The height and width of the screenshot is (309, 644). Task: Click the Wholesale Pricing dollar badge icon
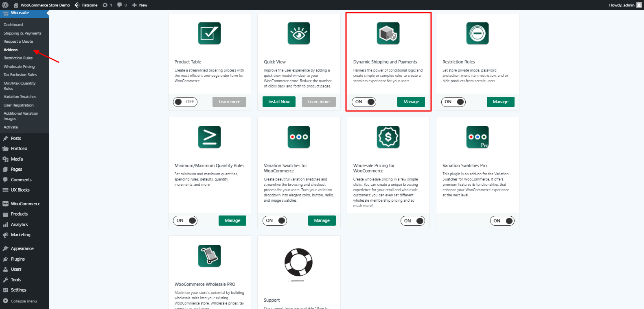pyautogui.click(x=388, y=137)
